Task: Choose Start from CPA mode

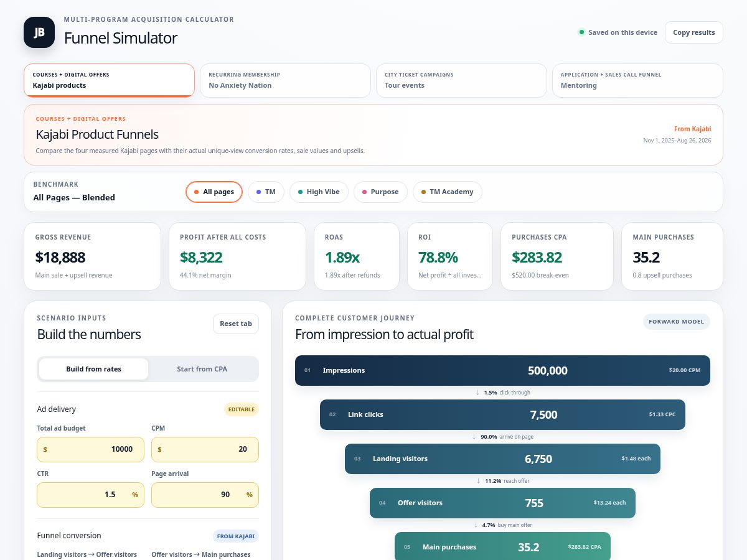Action: pyautogui.click(x=202, y=369)
